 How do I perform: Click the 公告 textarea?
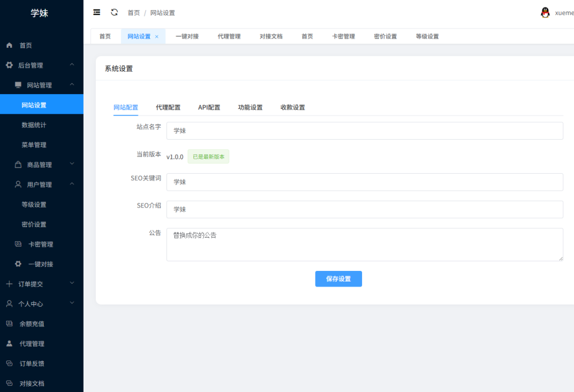point(364,245)
